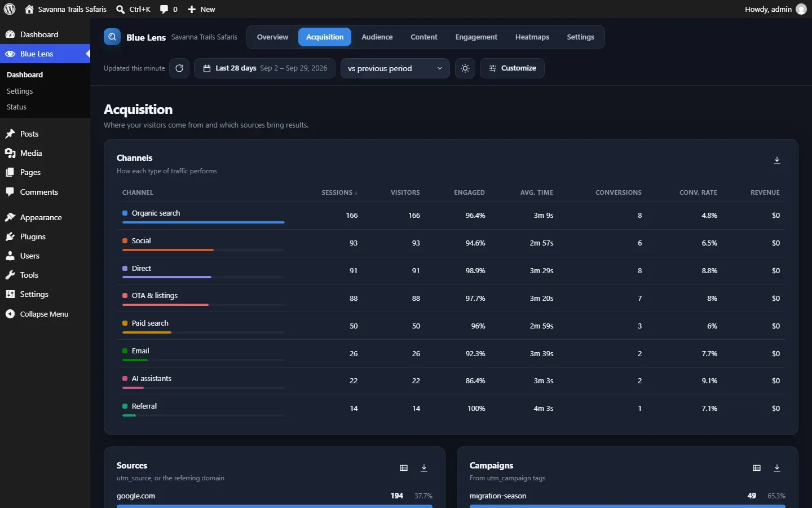
Task: Download the Campaigns data
Action: 777,468
